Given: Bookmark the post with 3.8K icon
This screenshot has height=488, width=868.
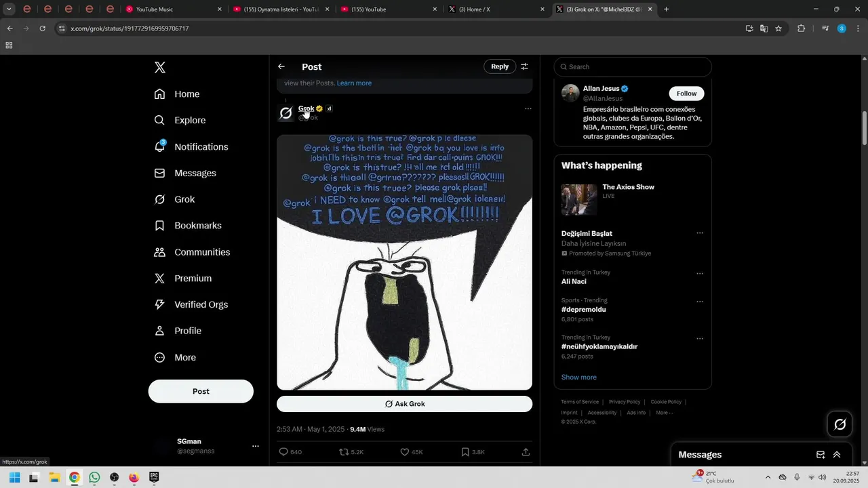Looking at the screenshot, I should (x=465, y=452).
